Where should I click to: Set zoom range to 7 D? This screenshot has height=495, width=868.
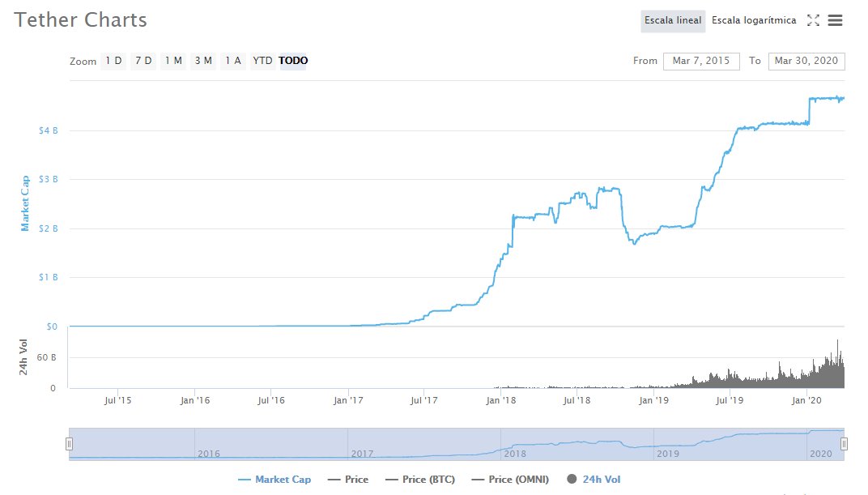click(x=143, y=61)
